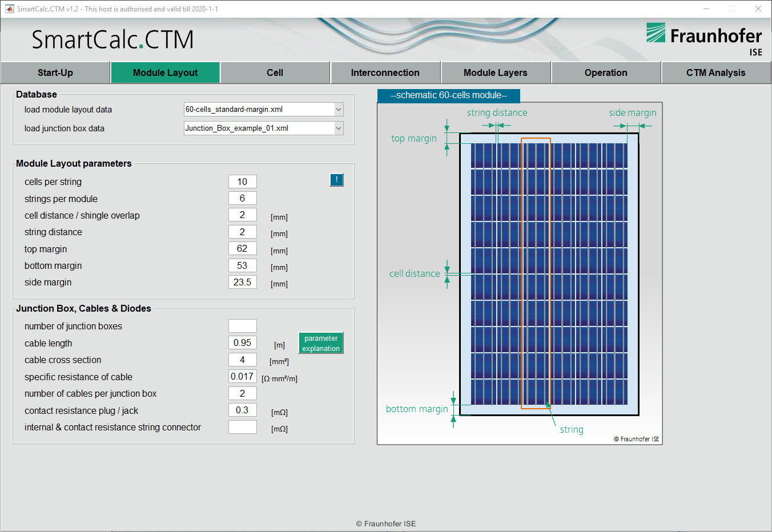Image resolution: width=772 pixels, height=532 pixels.
Task: Minimize the SmartCalc.CTM window
Action: [706, 9]
